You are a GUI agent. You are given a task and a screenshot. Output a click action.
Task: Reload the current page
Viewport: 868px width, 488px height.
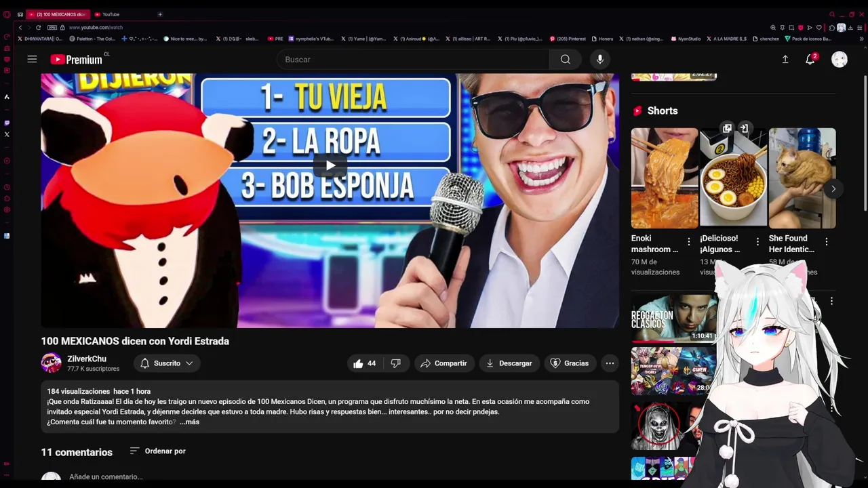[38, 27]
